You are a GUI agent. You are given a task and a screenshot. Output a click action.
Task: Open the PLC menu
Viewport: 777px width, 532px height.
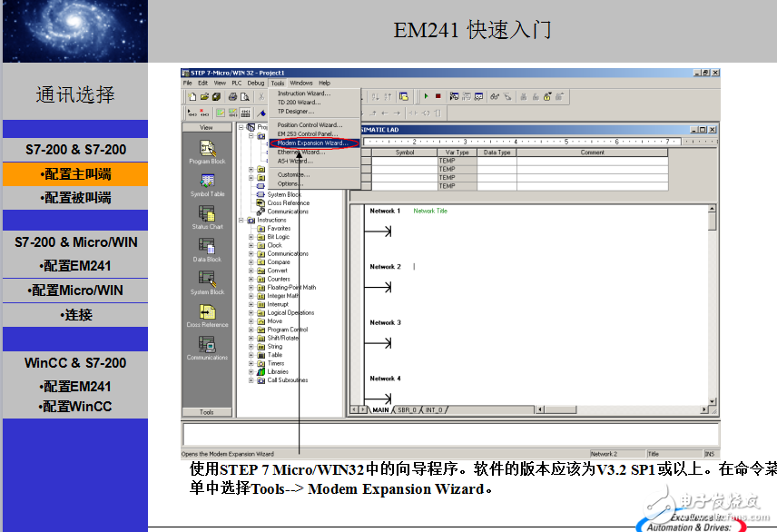tap(236, 83)
